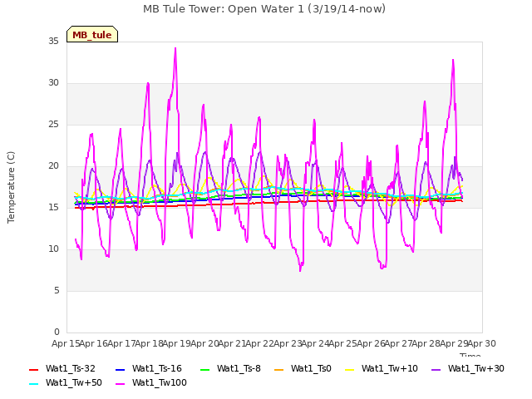Screen dimensions: 532x399
Task: Click the cyan Wat1_Tw+50 legend swatch
Action: click(x=33, y=384)
